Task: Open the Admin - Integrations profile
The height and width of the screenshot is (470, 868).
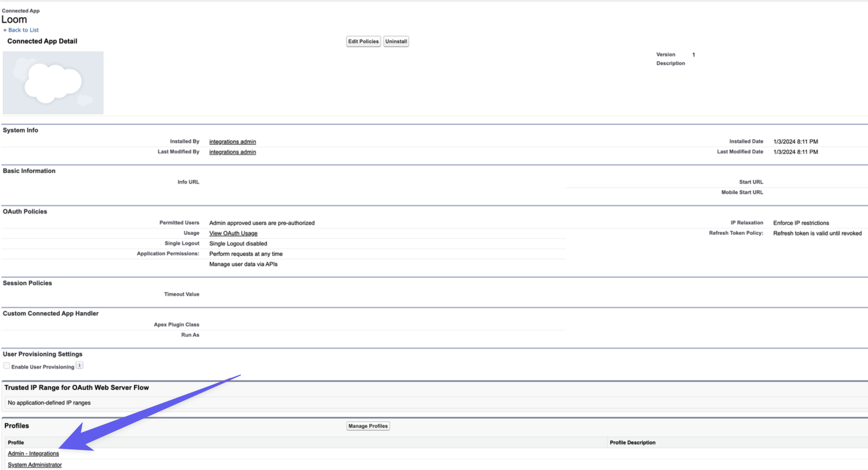Action: (x=33, y=453)
